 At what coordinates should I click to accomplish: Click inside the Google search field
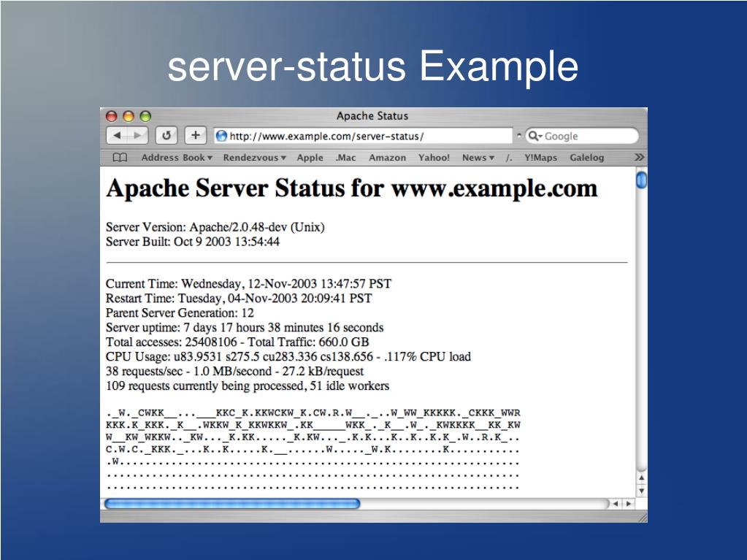591,136
